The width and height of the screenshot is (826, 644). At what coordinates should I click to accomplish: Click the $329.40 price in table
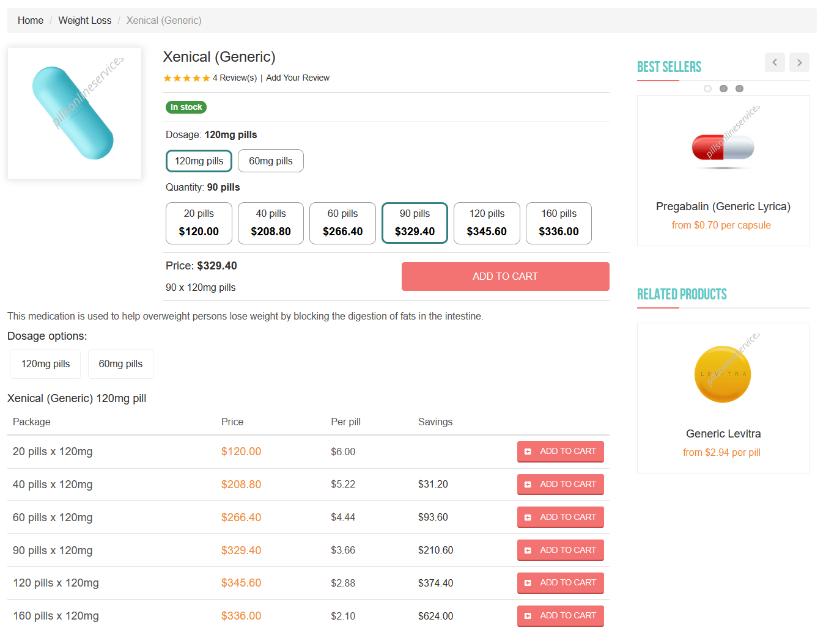[x=241, y=551]
